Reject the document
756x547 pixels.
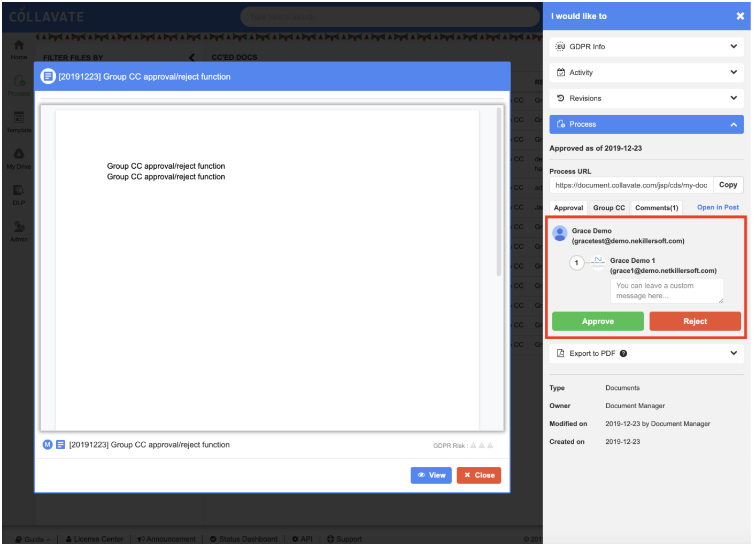[695, 321]
